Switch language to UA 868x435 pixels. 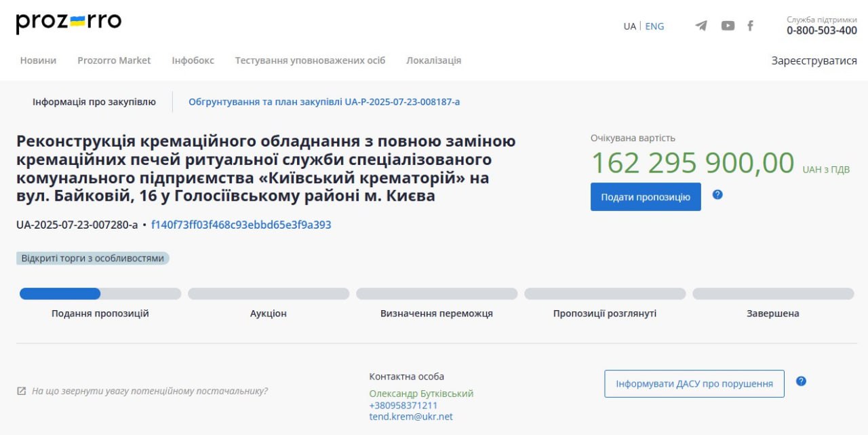click(629, 26)
